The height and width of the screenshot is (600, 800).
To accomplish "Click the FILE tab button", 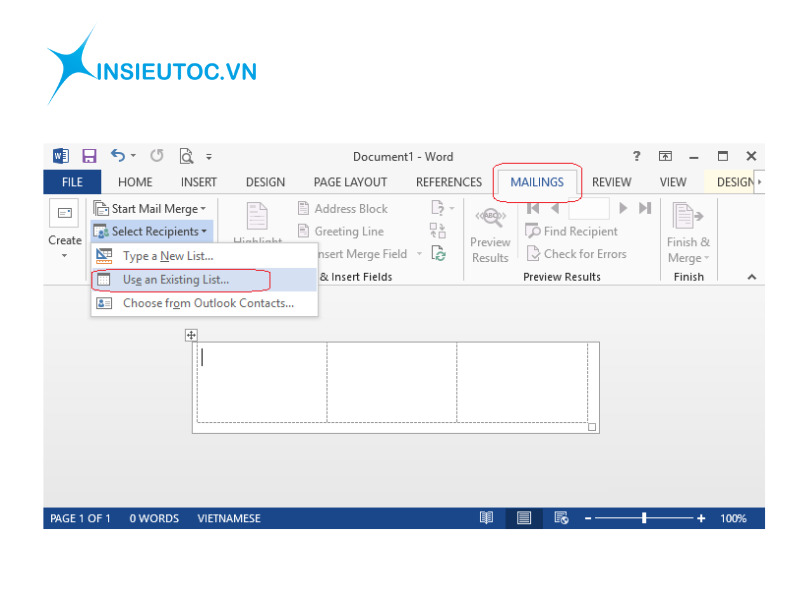I will pyautogui.click(x=72, y=182).
